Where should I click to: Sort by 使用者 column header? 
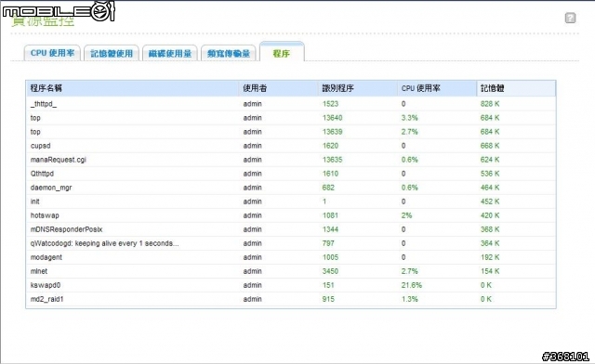[x=278, y=88]
